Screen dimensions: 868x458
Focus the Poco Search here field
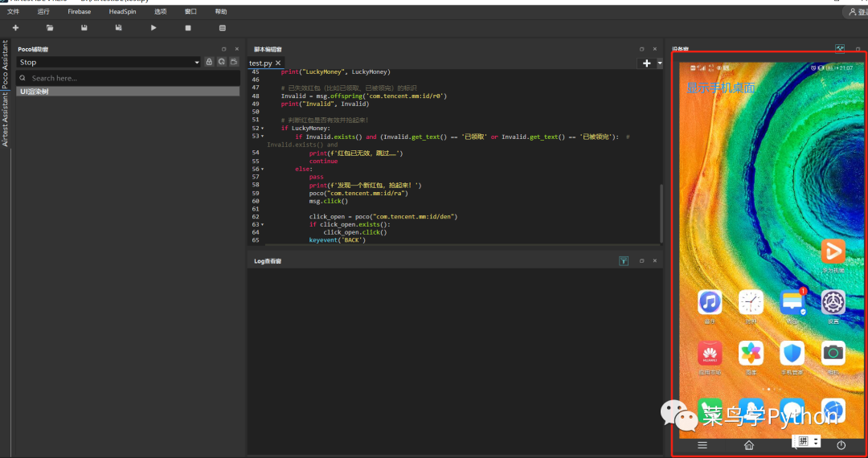click(x=129, y=78)
